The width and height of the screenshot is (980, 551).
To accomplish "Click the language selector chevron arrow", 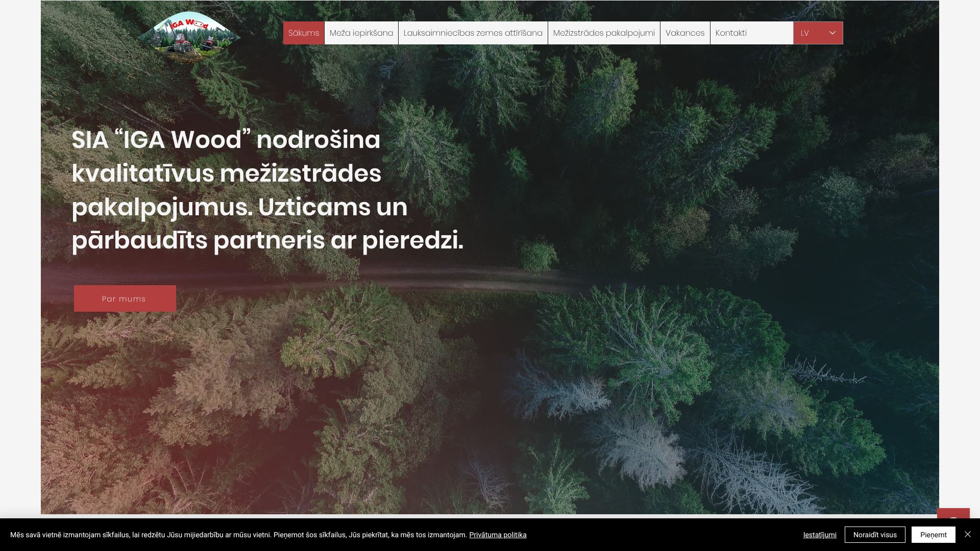I will [832, 33].
